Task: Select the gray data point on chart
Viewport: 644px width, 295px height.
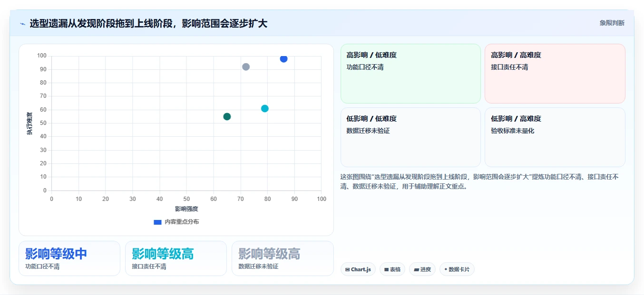Action: [x=246, y=67]
